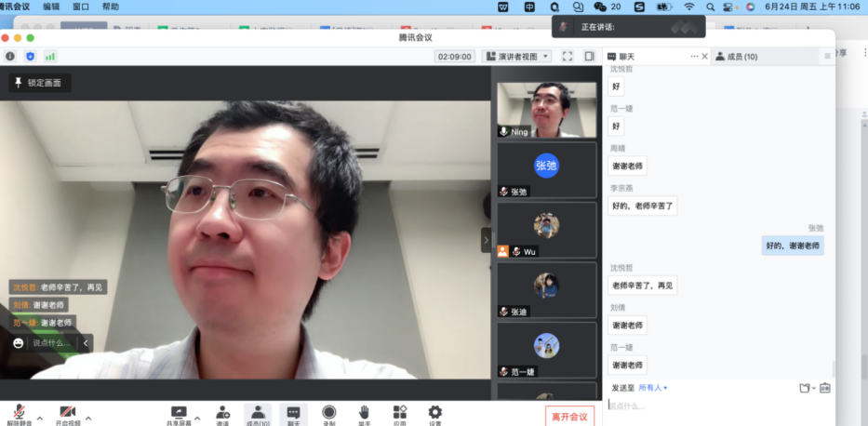
Task: Switch to the 成员 (10) tab
Action: point(736,57)
